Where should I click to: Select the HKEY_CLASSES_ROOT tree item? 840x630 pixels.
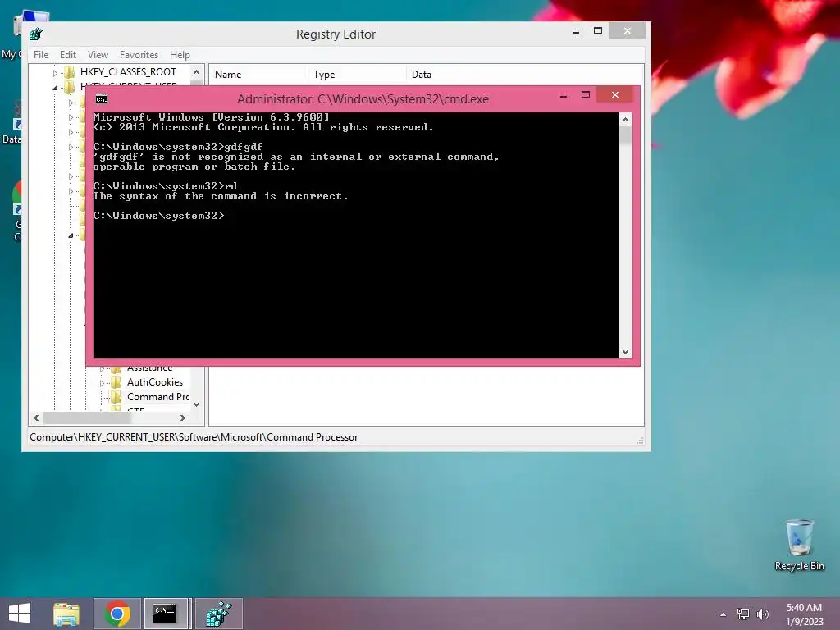(x=128, y=72)
